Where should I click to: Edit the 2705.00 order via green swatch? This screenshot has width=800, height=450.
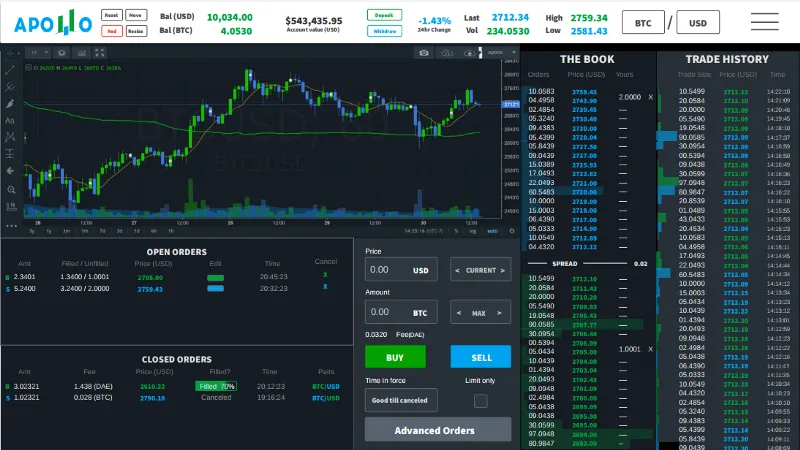point(215,278)
